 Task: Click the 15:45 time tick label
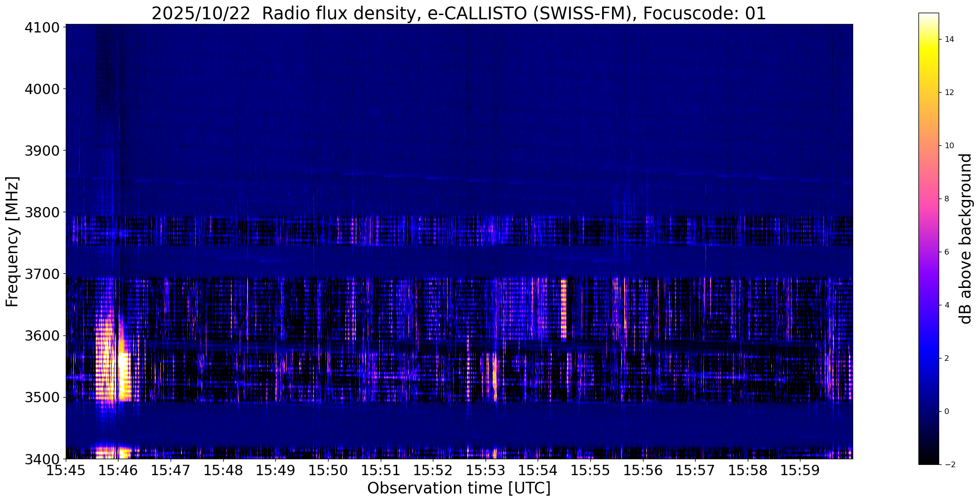coord(66,470)
